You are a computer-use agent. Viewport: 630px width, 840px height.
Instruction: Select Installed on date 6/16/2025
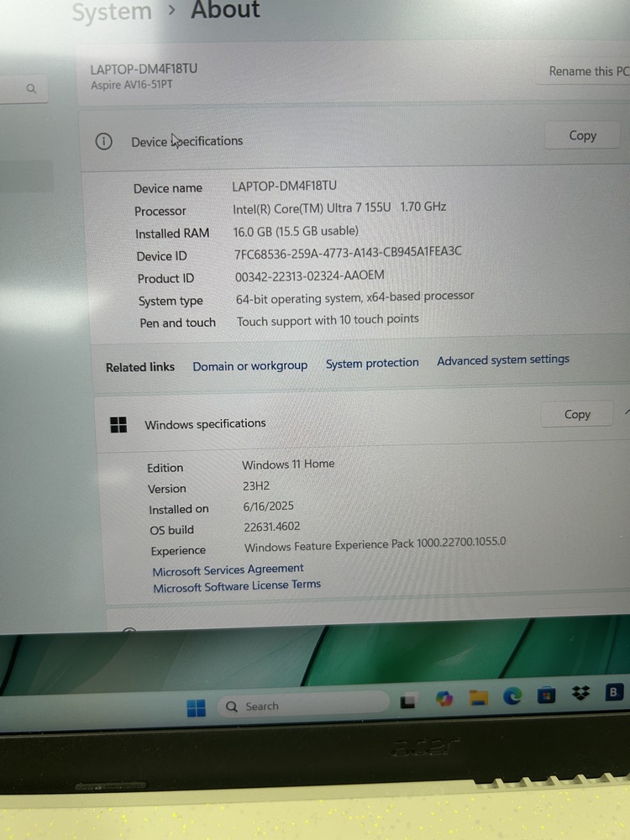tap(269, 507)
